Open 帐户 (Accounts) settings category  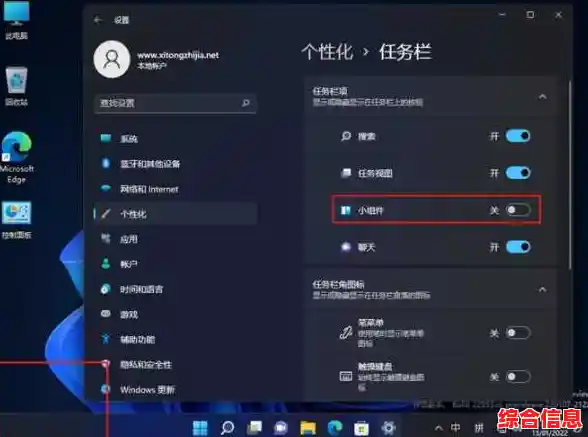tap(175, 264)
